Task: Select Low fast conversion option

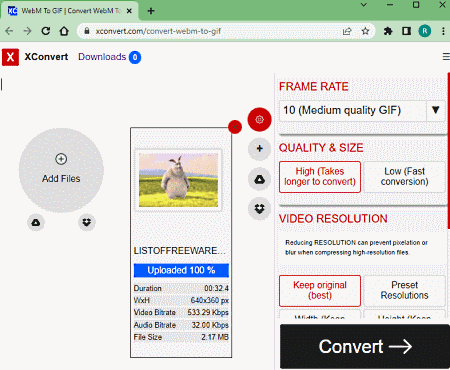Action: pos(404,177)
